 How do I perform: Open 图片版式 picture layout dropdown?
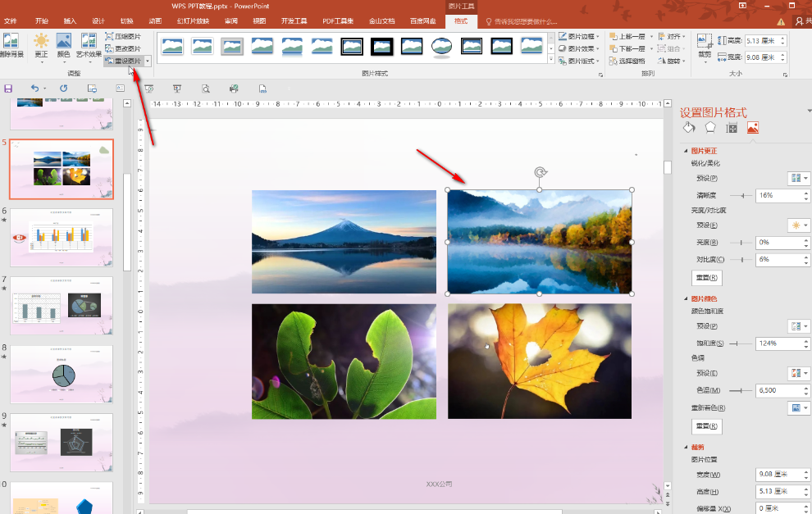click(579, 61)
